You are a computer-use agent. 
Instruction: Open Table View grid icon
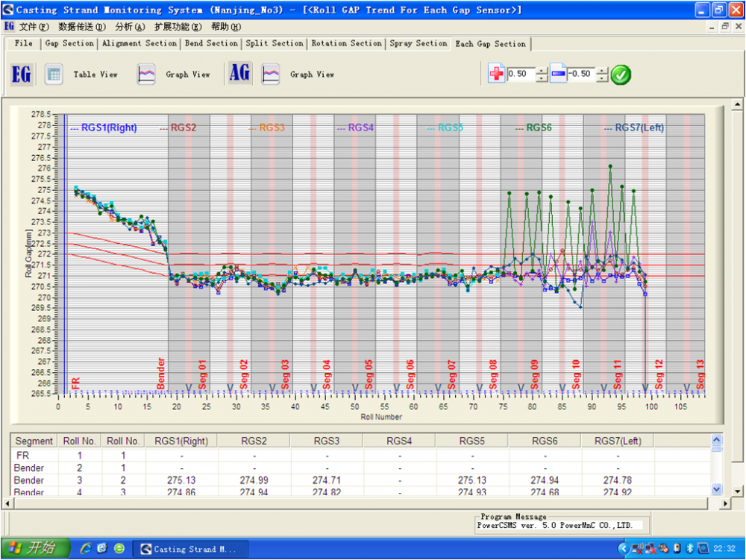click(x=54, y=75)
